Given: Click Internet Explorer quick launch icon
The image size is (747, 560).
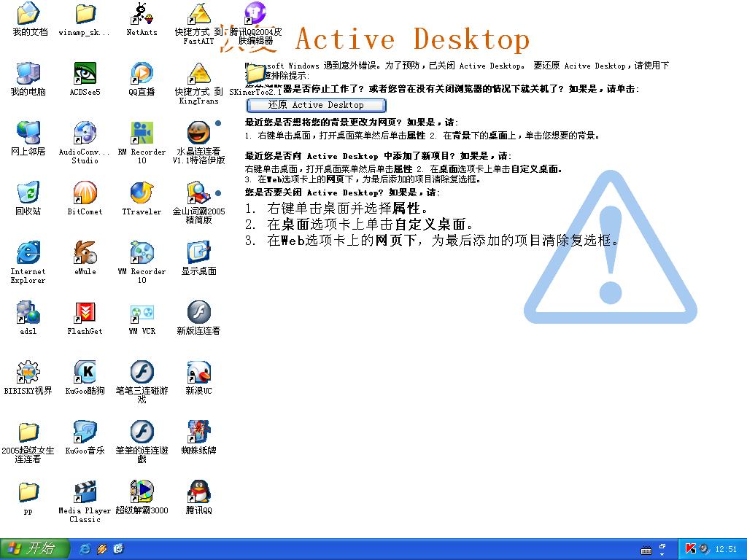Looking at the screenshot, I should (86, 549).
